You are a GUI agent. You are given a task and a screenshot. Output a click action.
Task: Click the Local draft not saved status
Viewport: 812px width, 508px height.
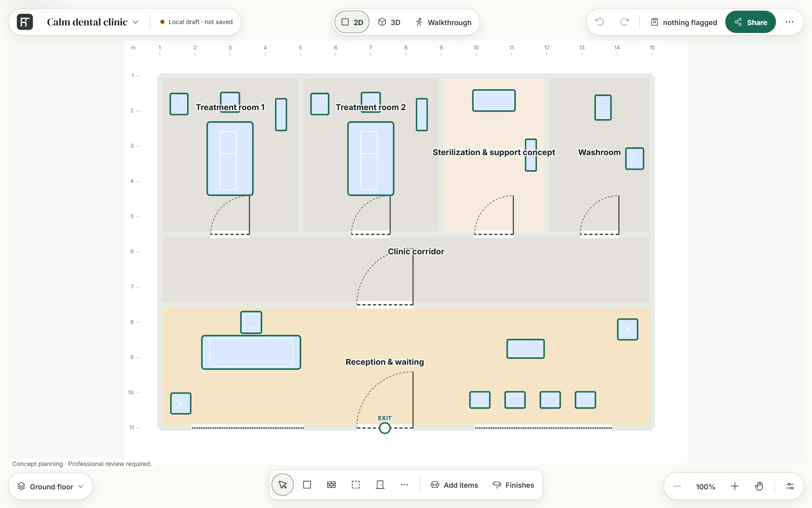click(196, 22)
